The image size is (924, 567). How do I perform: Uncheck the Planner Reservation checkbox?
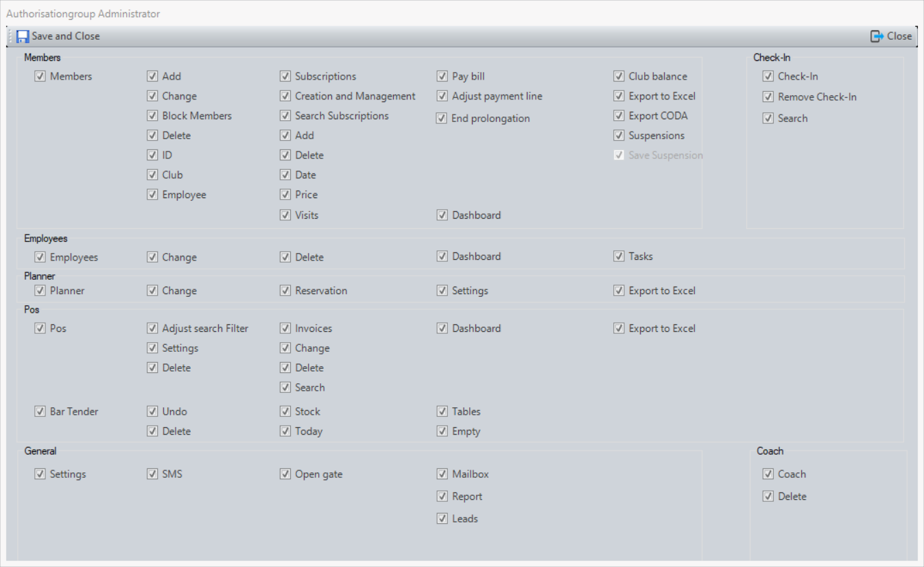(285, 291)
